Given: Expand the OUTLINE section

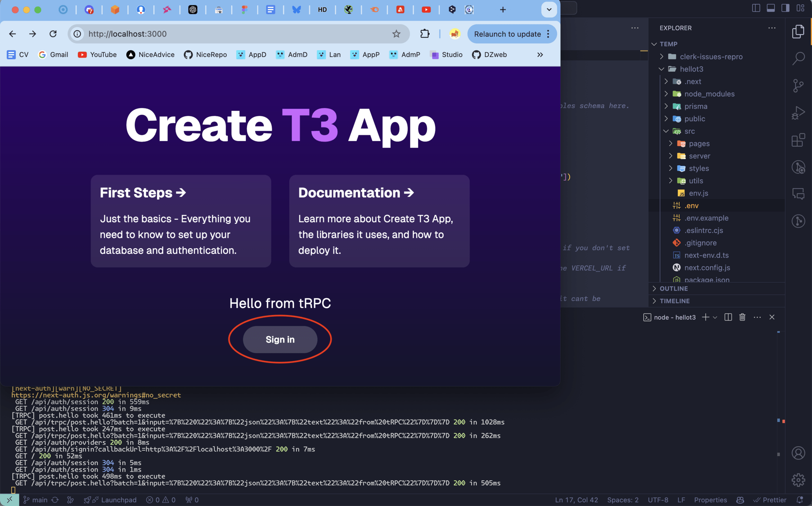Looking at the screenshot, I should point(673,288).
